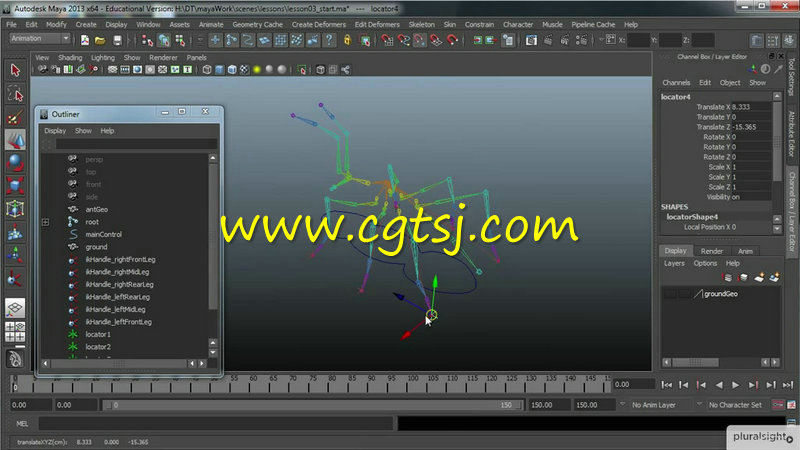Activate the Lasso select tool
The image size is (800, 450).
coord(15,93)
